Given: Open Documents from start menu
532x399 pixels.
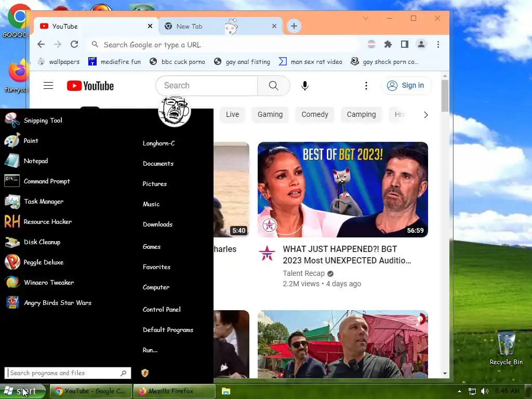Looking at the screenshot, I should point(158,164).
